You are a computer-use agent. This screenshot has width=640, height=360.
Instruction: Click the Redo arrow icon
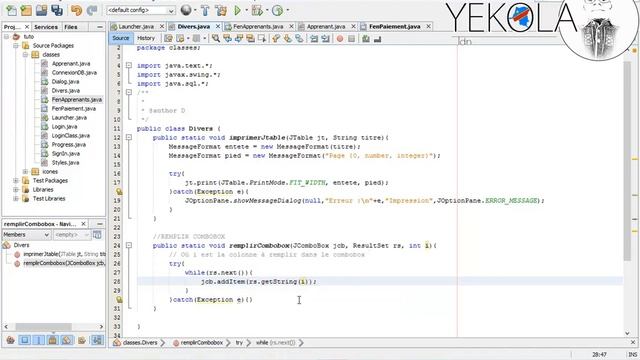tap(92, 10)
